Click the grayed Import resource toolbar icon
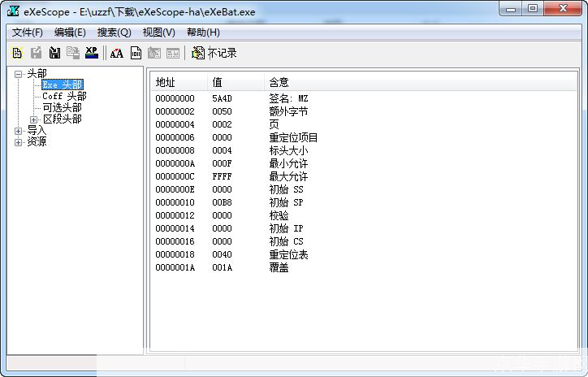Image resolution: width=588 pixels, height=377 pixels. pos(73,53)
